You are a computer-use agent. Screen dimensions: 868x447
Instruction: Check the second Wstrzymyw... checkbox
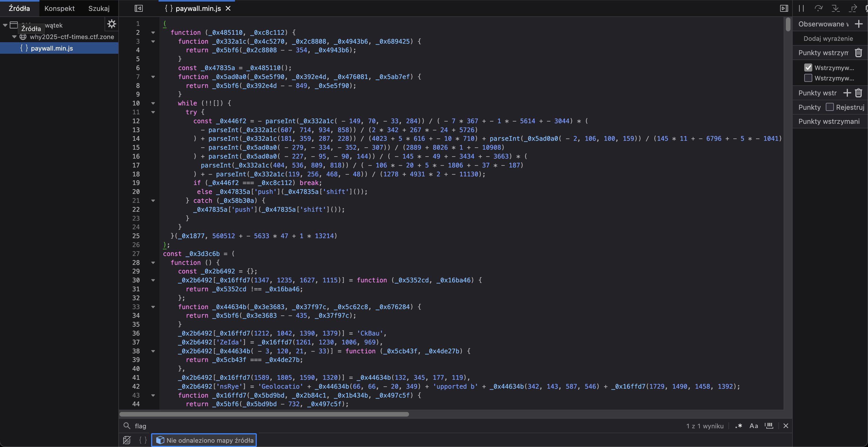click(x=808, y=78)
